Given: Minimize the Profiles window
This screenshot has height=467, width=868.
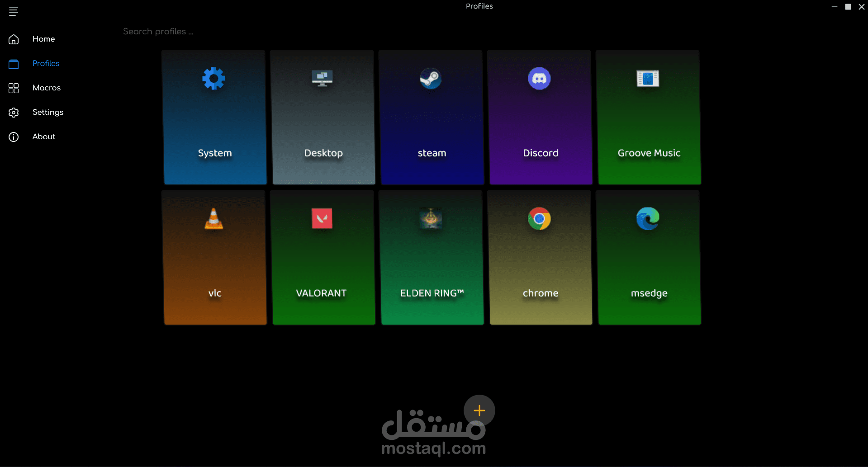Looking at the screenshot, I should click(835, 7).
